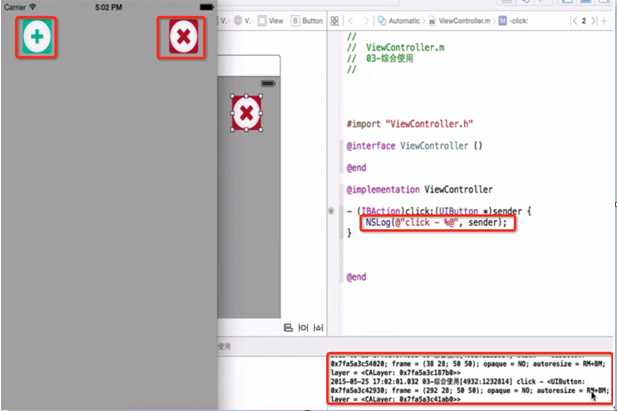The width and height of the screenshot is (617, 411).
Task: Go back in assistant editor history
Action: pos(350,21)
